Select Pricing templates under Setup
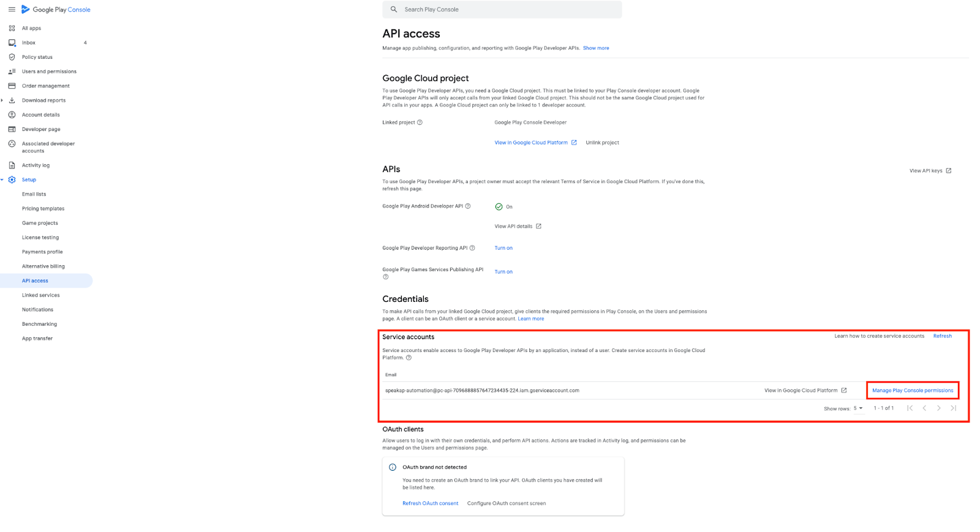 43,209
